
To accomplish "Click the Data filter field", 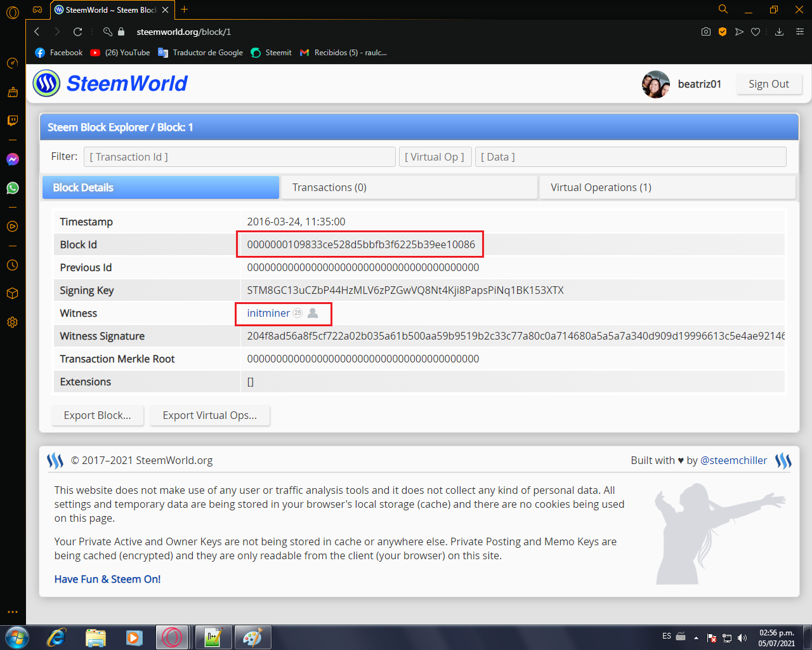I will 631,157.
